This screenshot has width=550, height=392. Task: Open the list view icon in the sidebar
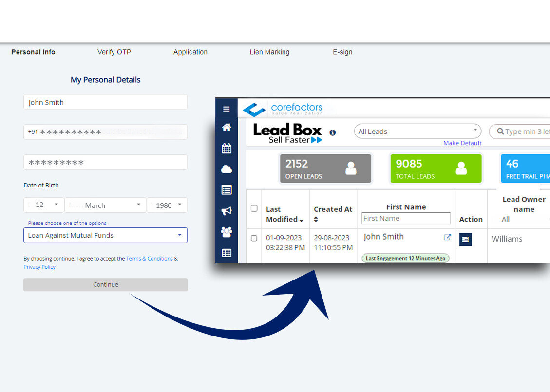pyautogui.click(x=227, y=190)
